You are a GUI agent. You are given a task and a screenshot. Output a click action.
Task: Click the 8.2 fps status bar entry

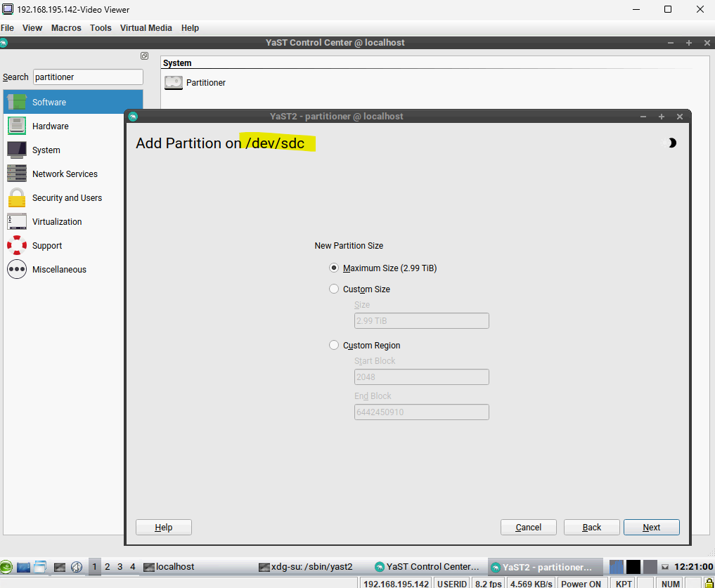[x=489, y=584]
